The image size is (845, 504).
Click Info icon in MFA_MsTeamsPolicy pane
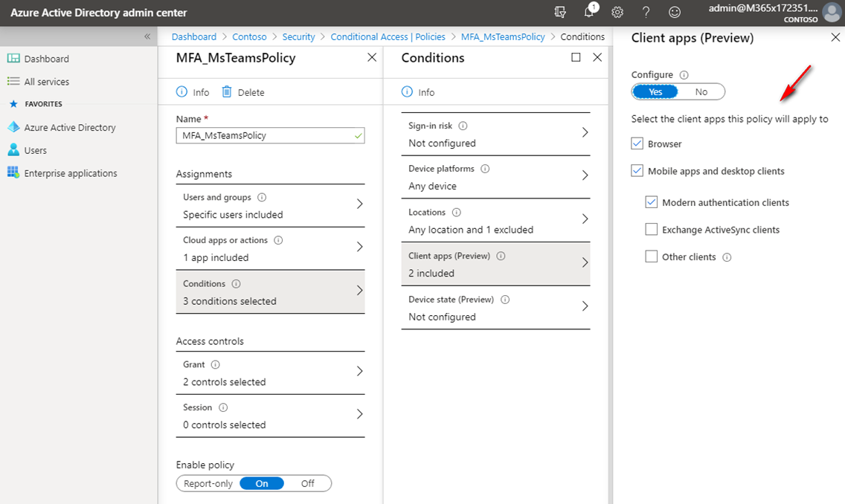click(x=181, y=91)
